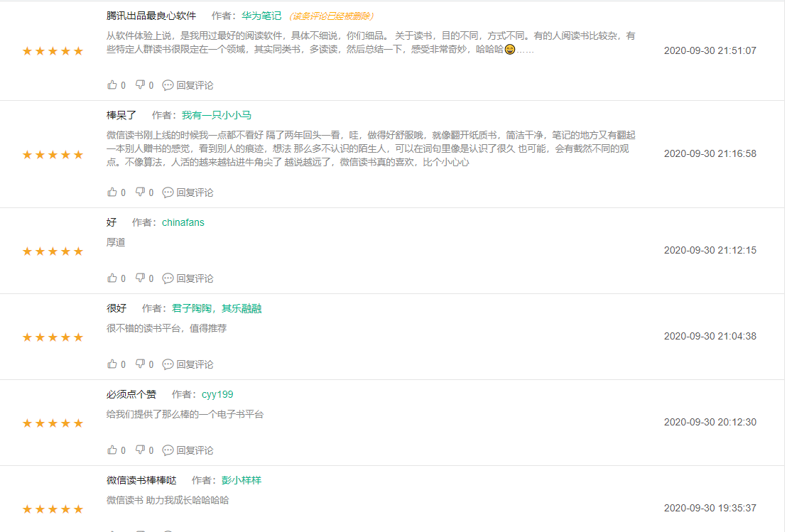Click the five-star rating of 棒呆了 review
787x532 pixels.
pos(53,155)
